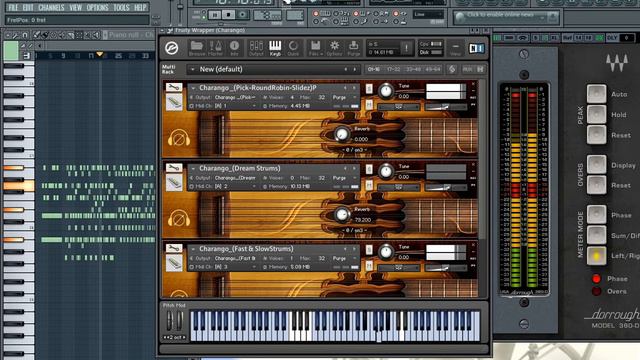640x360 pixels.
Task: Solo the Dream Strums instrument with S button
Action: point(369,169)
